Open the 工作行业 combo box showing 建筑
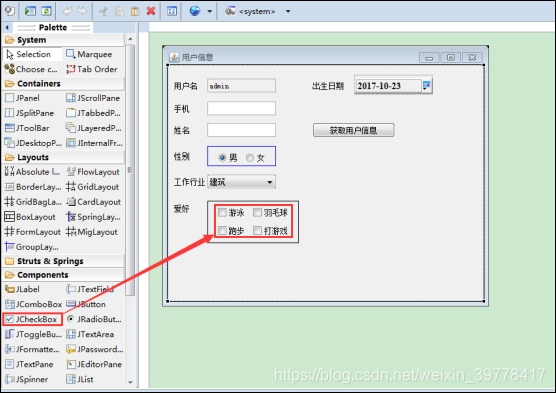This screenshot has height=394, width=556. [x=241, y=182]
